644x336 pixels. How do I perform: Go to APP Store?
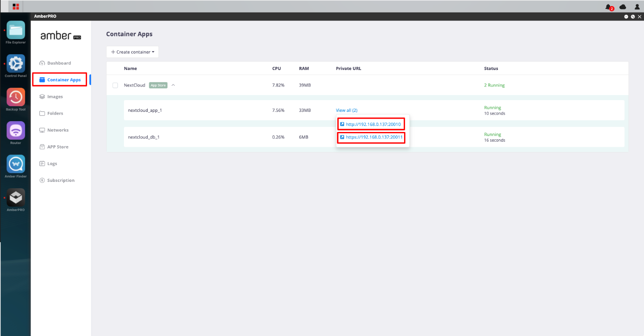click(x=58, y=147)
